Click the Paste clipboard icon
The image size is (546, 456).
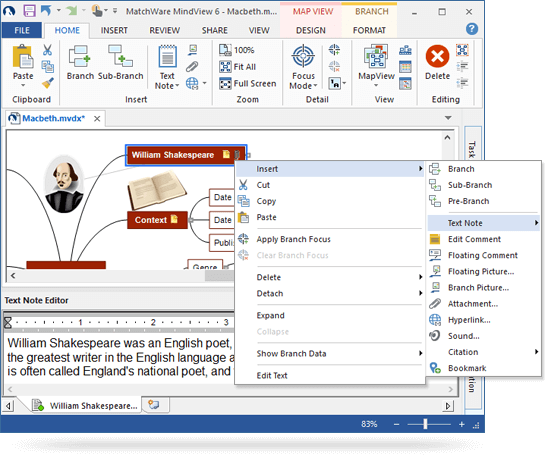[x=23, y=56]
